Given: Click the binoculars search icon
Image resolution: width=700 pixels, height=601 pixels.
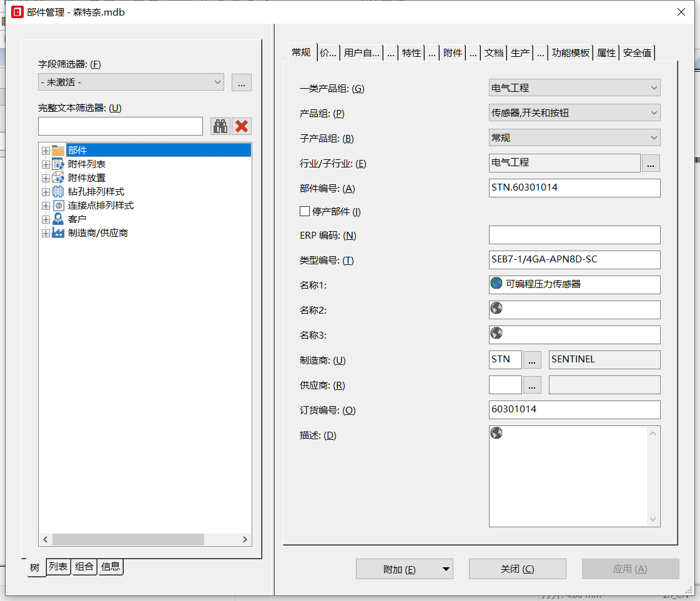Looking at the screenshot, I should point(220,126).
